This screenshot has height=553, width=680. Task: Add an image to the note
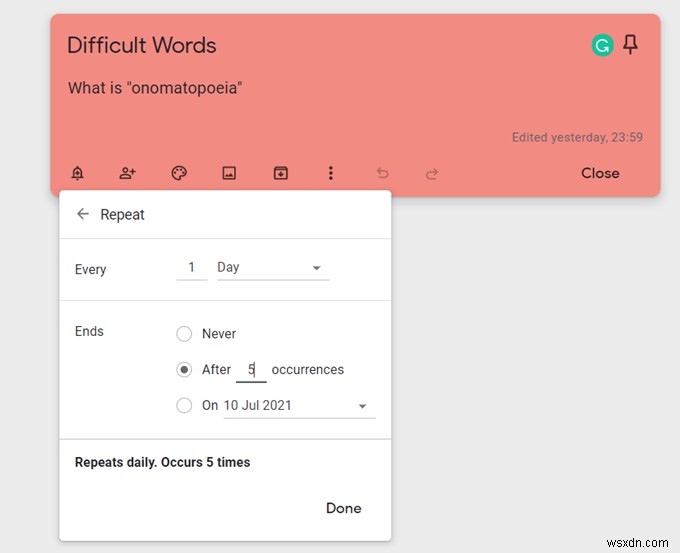tap(229, 173)
